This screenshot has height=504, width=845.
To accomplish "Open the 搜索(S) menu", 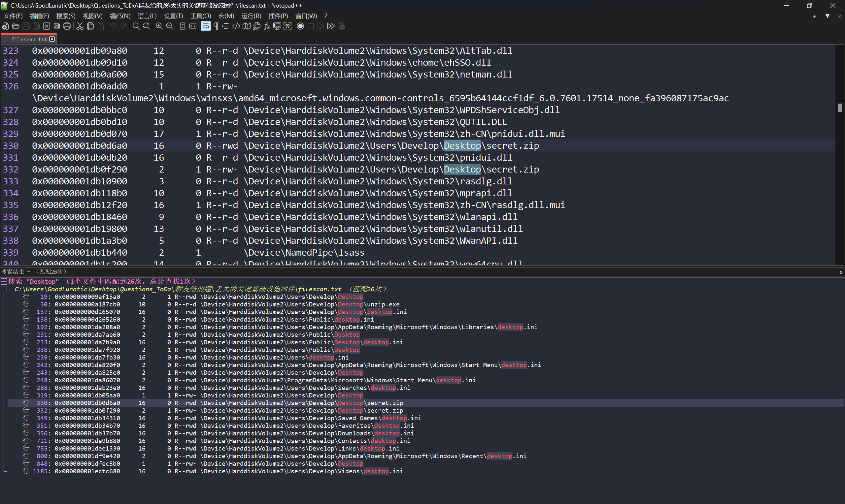I will [x=66, y=16].
